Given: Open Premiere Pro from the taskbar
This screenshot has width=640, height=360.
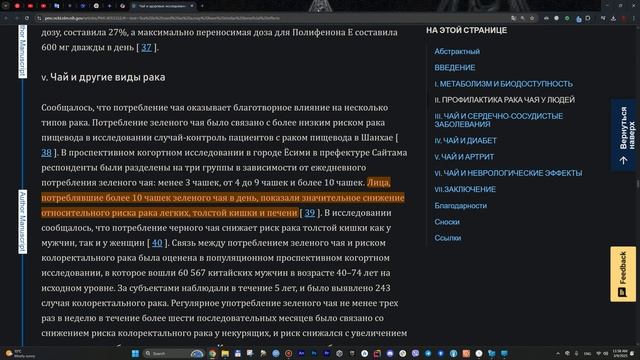Looking at the screenshot, I should pos(327,353).
